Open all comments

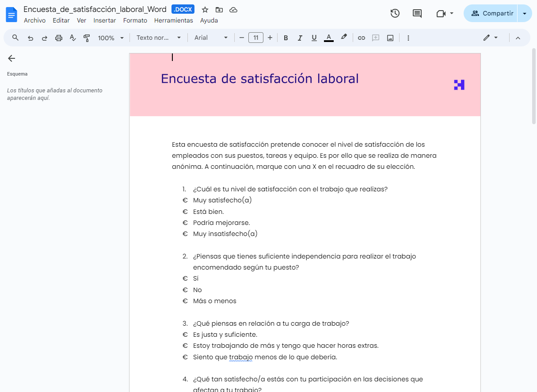417,13
